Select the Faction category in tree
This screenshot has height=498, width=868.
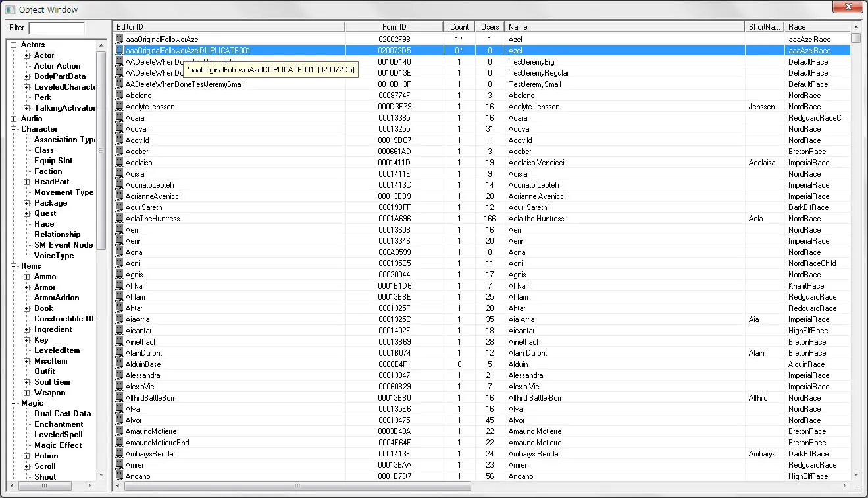(x=48, y=171)
